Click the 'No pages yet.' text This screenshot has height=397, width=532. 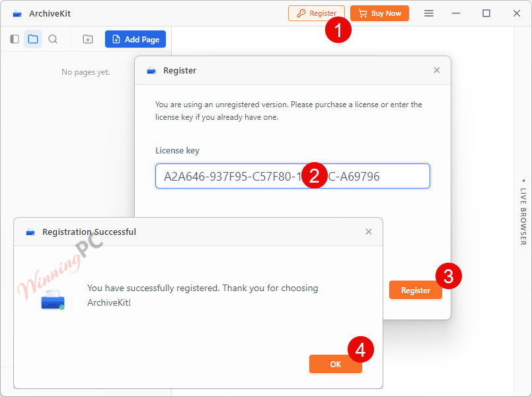click(85, 72)
